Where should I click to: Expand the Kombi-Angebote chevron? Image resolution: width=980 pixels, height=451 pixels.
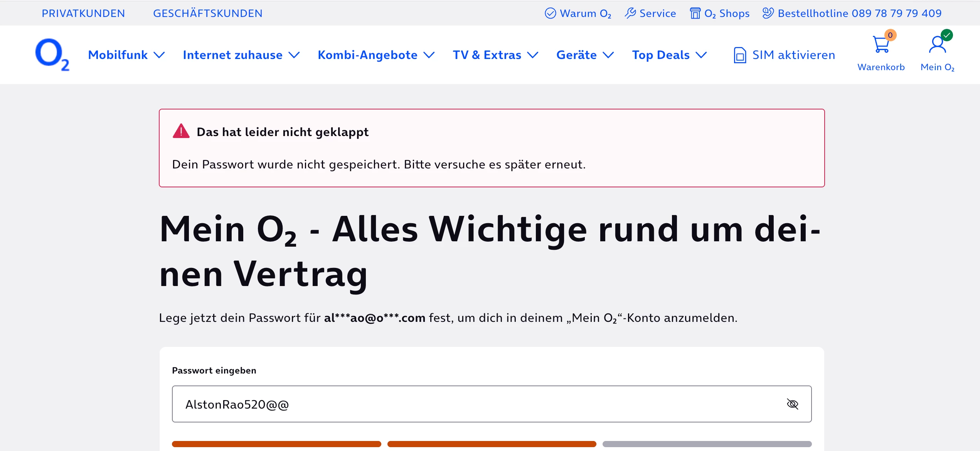[429, 55]
